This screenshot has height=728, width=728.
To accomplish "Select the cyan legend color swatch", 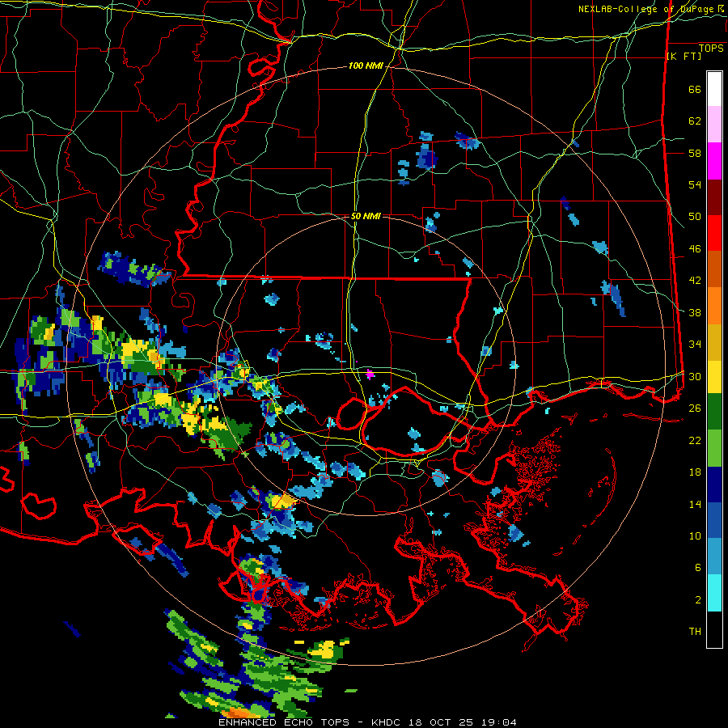I will [714, 593].
